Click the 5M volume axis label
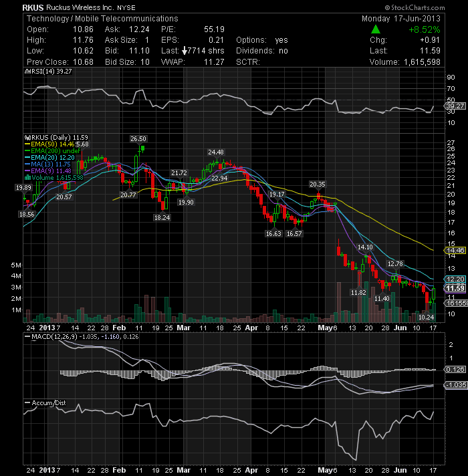Screen dimensions: 468x476 (x=16, y=265)
